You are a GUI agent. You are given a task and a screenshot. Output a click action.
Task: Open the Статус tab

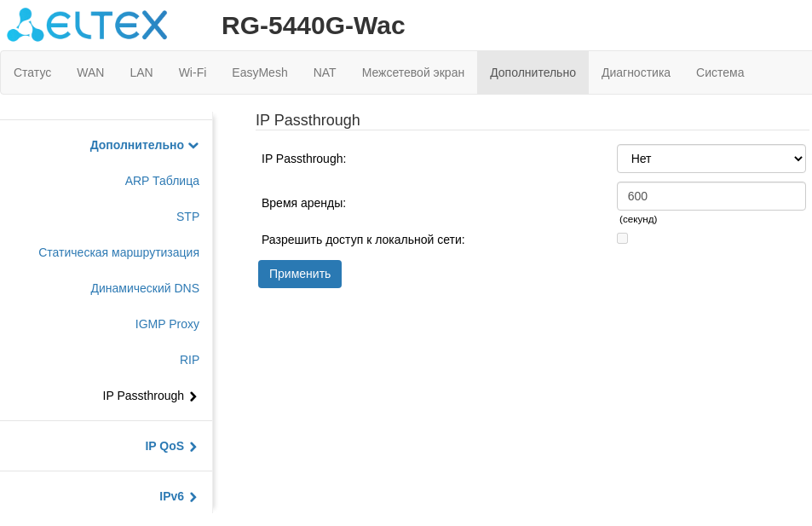click(32, 72)
